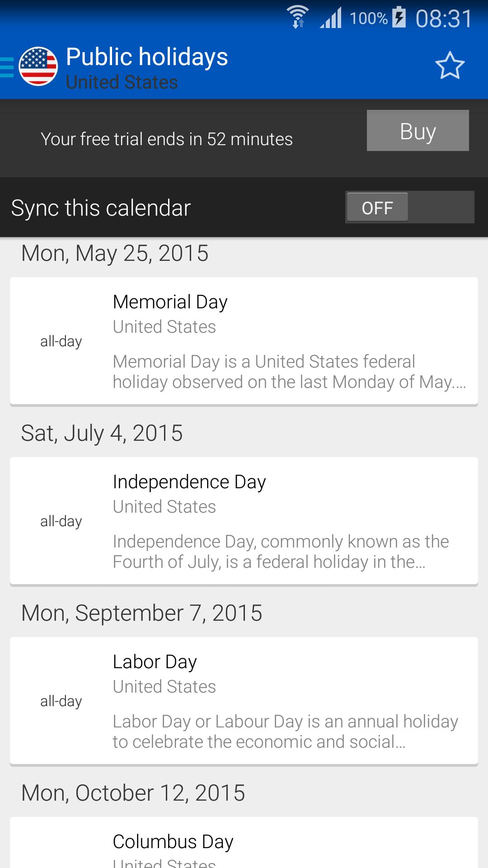This screenshot has height=868, width=488.
Task: Open the hamburger navigation menu
Action: (x=7, y=67)
